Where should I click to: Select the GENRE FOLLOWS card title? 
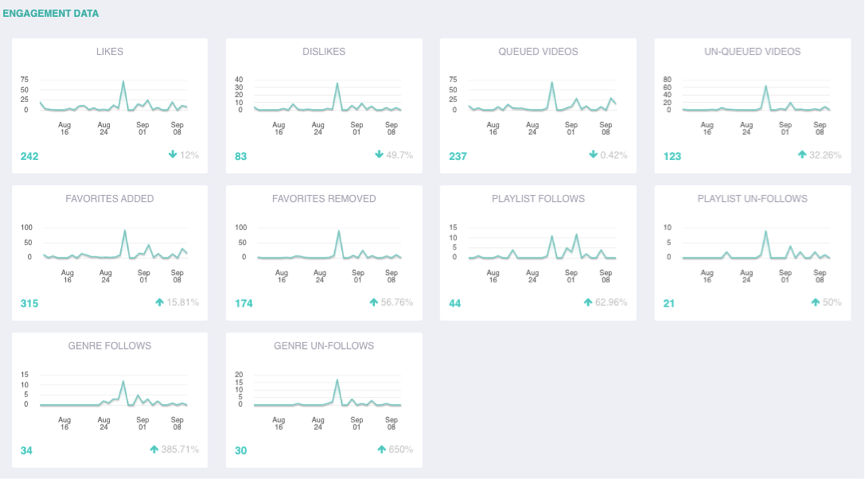click(x=110, y=346)
